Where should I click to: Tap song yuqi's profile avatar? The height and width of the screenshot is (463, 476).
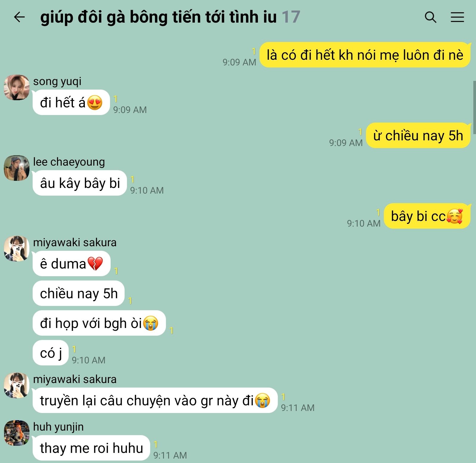17,87
